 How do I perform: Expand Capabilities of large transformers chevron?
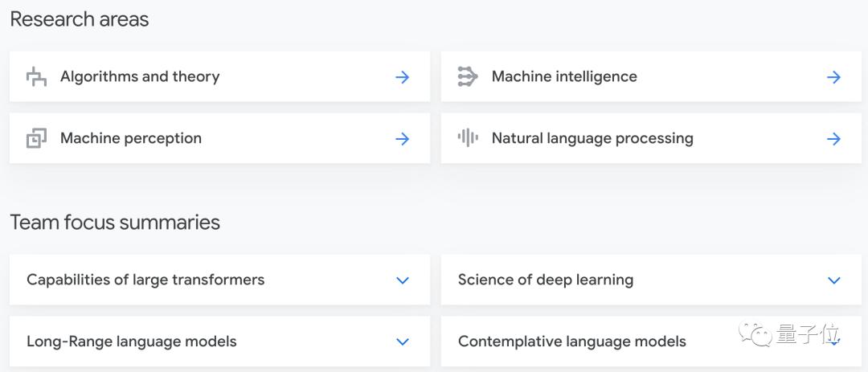coord(403,280)
